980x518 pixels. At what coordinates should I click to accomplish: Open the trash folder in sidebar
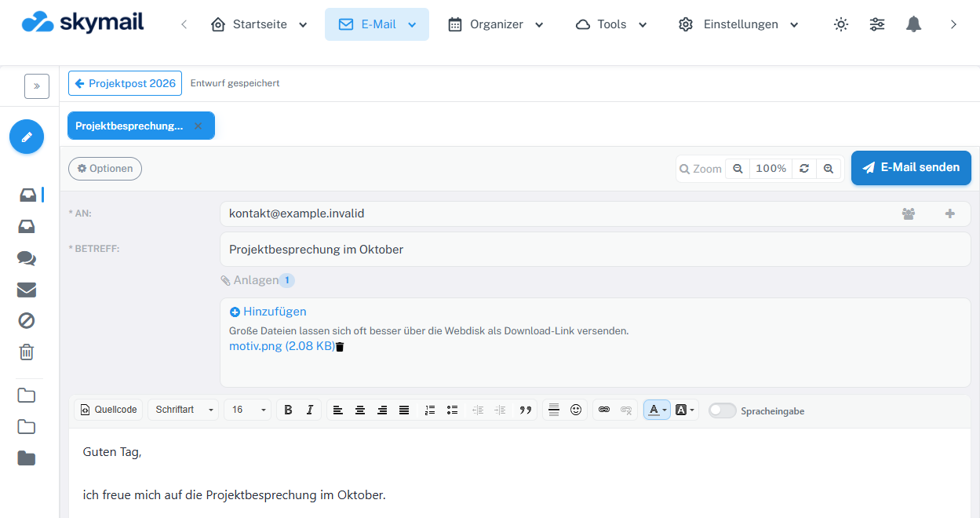(27, 352)
